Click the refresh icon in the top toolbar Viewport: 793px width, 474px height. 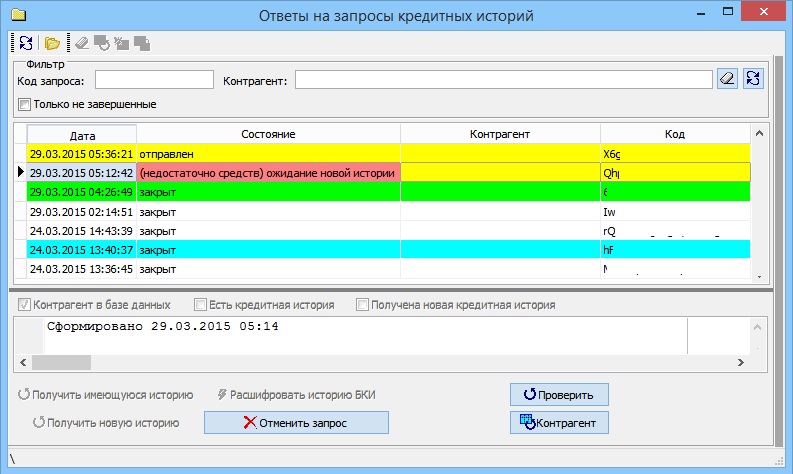[26, 44]
